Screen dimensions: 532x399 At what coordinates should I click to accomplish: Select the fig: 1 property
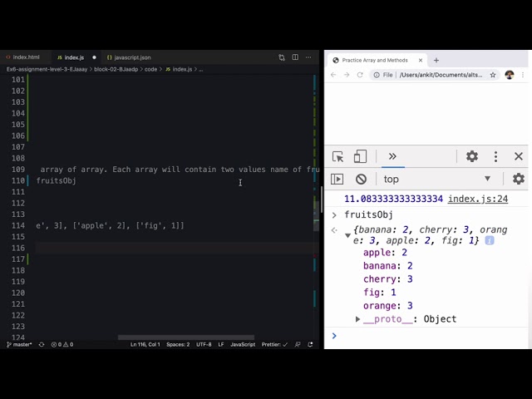click(379, 293)
